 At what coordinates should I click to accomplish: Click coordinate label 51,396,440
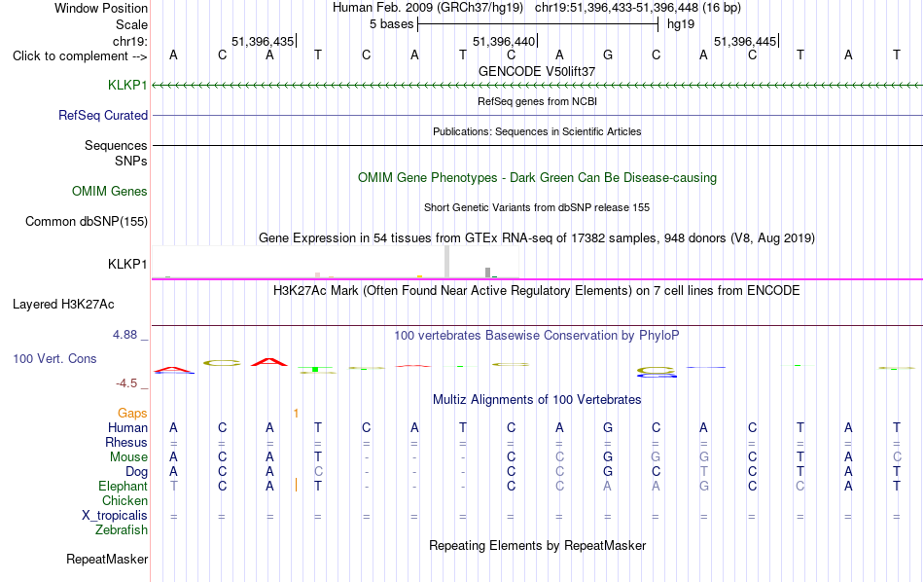(x=504, y=41)
